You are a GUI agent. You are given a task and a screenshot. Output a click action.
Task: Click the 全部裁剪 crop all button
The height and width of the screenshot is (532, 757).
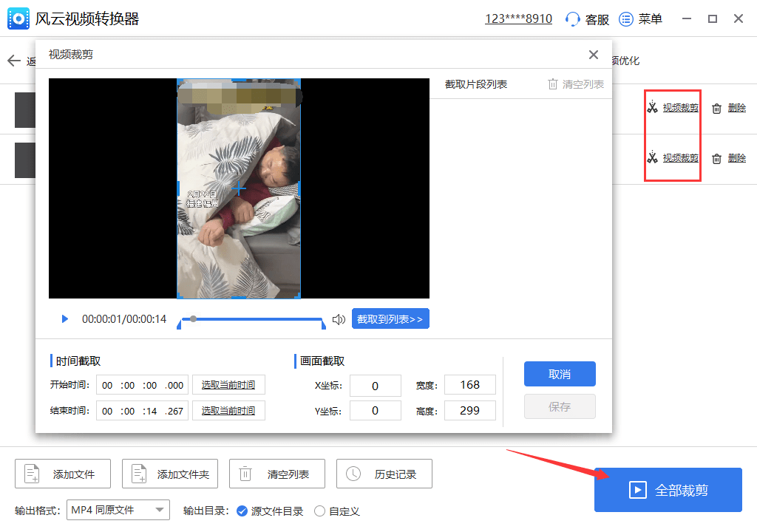(x=668, y=489)
